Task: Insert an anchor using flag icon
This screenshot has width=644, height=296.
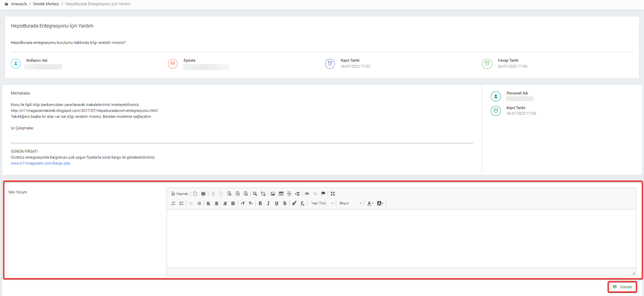Action: pos(323,194)
